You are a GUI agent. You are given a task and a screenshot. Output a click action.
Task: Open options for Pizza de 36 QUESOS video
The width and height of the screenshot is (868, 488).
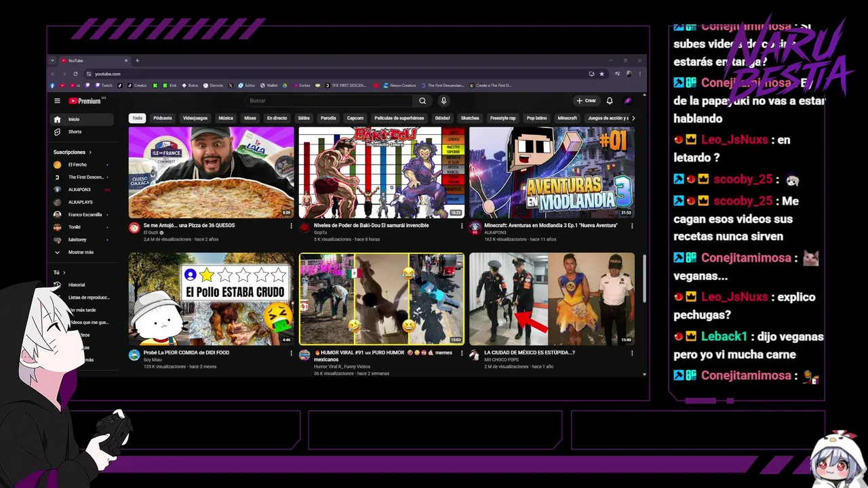coord(292,226)
